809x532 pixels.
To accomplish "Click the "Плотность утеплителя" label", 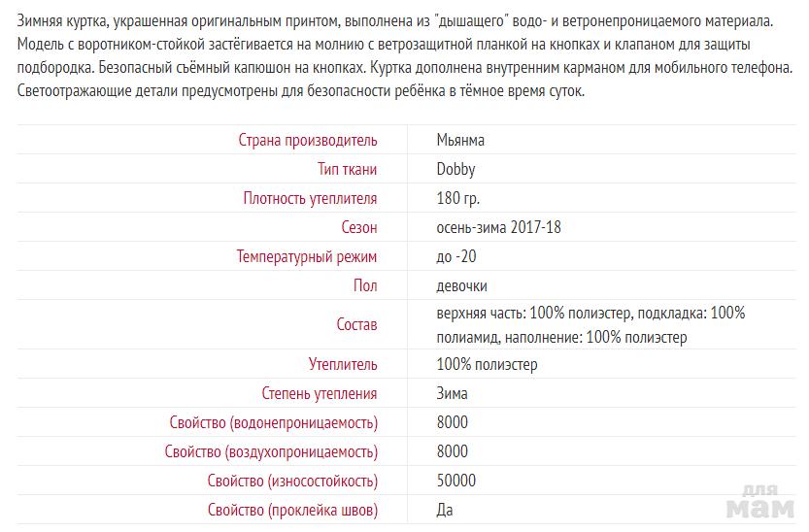I will tap(310, 198).
